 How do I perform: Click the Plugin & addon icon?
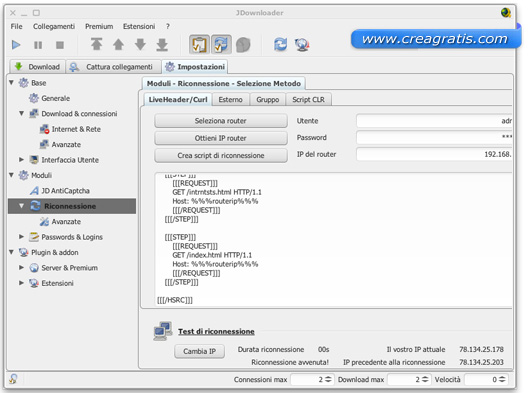[24, 252]
